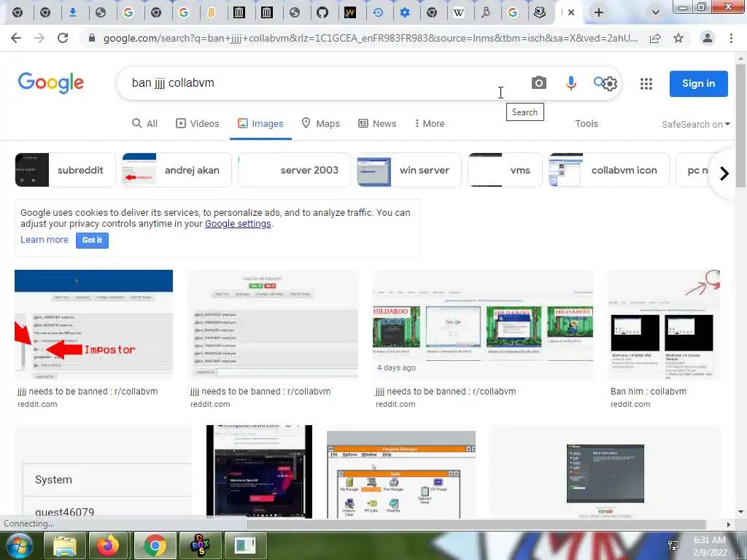Open the Learn more link
747x560 pixels.
[x=44, y=239]
